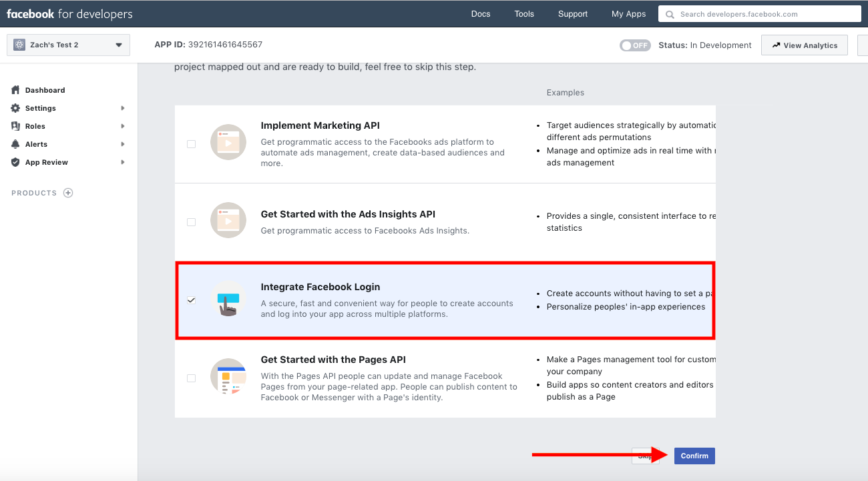Click the Settings gear icon in sidebar
This screenshot has height=481, width=868.
[x=15, y=108]
